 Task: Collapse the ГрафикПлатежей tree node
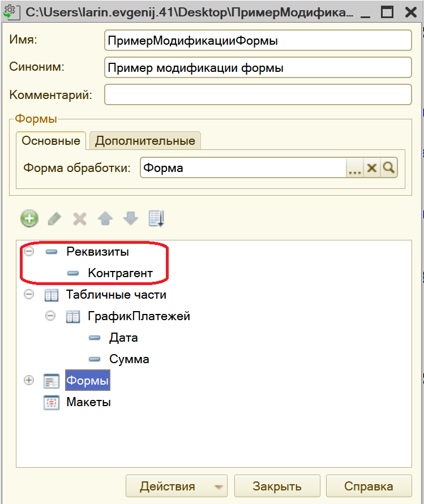[50, 316]
